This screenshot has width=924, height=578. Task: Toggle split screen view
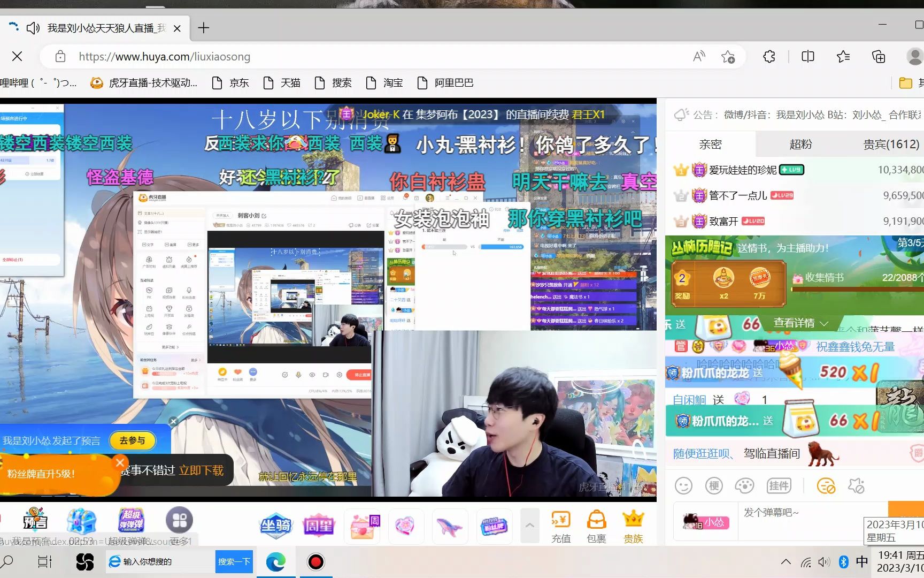point(808,56)
